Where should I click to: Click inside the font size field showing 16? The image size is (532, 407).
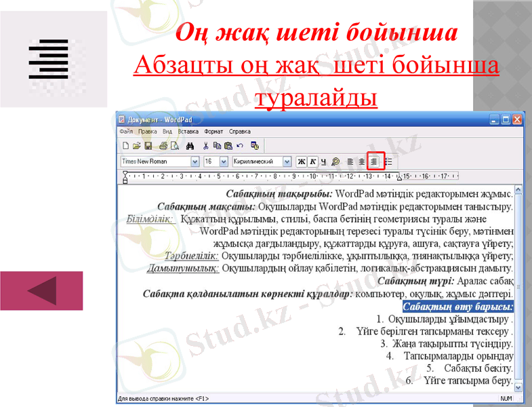point(211,161)
